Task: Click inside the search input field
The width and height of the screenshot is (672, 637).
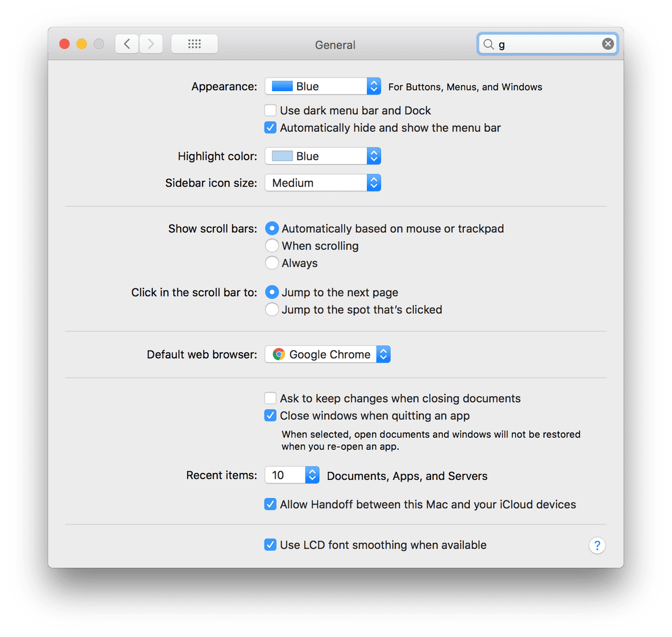Action: point(543,44)
